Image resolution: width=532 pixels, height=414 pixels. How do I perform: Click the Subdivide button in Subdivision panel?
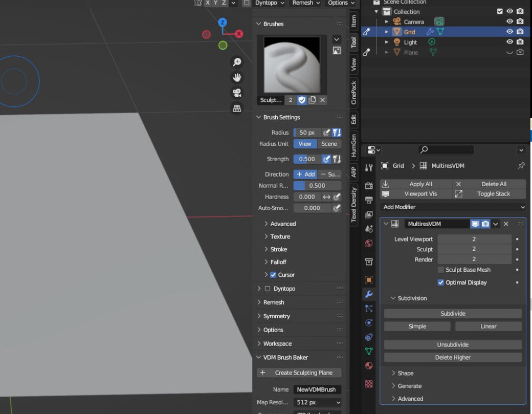pyautogui.click(x=452, y=313)
